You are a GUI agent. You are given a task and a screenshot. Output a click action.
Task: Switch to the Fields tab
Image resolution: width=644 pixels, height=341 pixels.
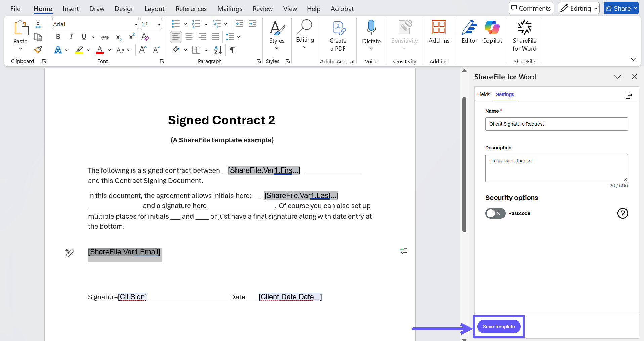pos(483,94)
